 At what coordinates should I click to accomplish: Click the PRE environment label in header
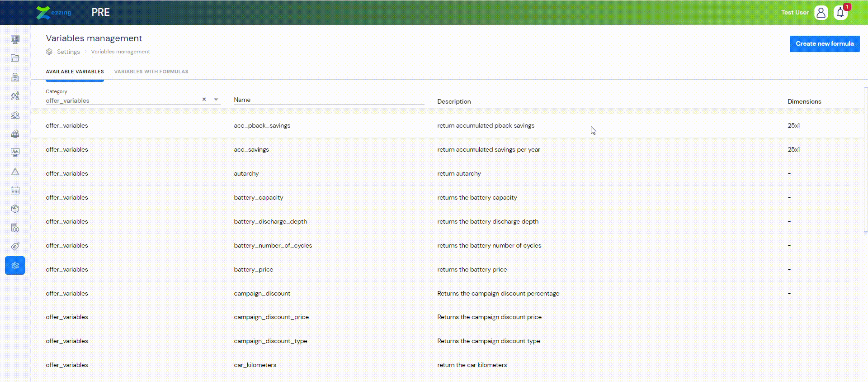pos(100,12)
